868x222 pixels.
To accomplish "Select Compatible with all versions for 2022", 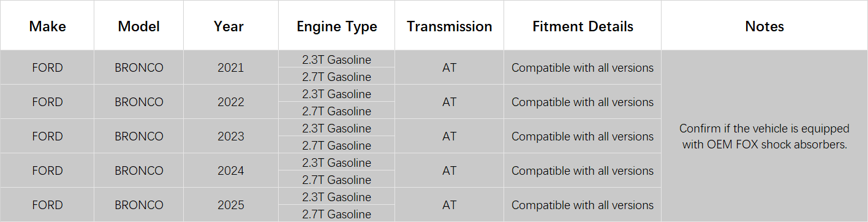I will (x=583, y=102).
